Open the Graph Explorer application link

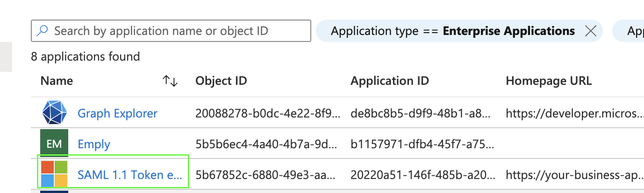pos(117,113)
